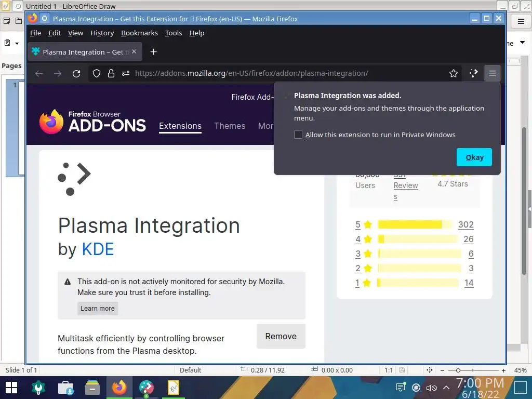Open the KDE application launcher
Image resolution: width=532 pixels, height=399 pixels.
pyautogui.click(x=11, y=388)
